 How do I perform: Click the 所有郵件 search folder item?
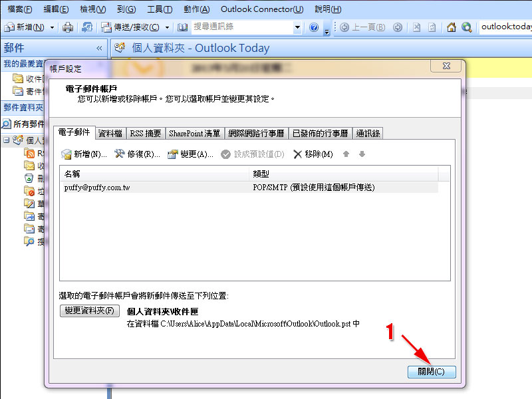pyautogui.click(x=23, y=124)
